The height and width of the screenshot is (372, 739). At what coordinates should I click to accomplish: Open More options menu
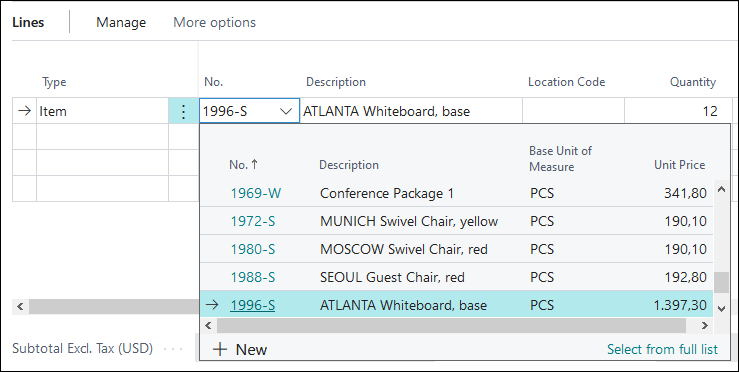(214, 22)
